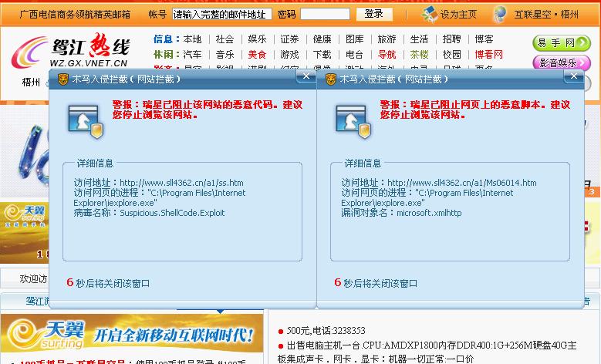The image size is (601, 364).
Task: Open the 健康 category link
Action: point(322,39)
